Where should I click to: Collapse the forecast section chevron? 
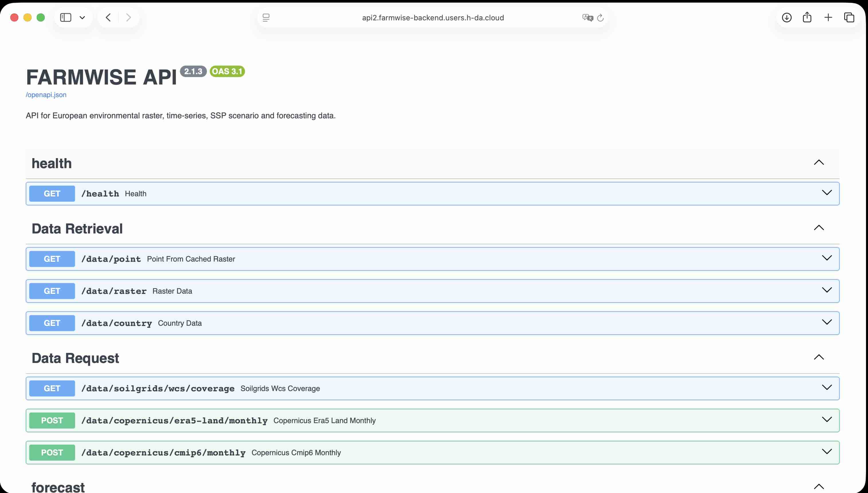[819, 487]
